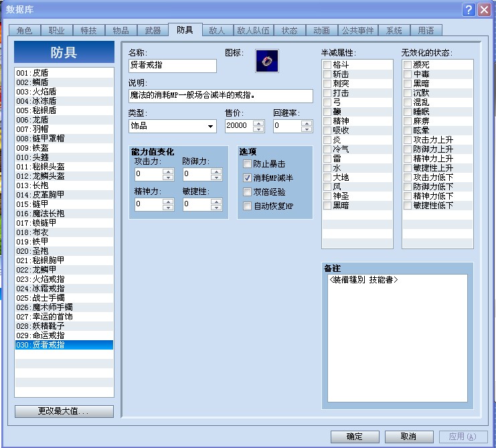Viewport: 496px width, 448px height.
Task: Switch to the 物品 tab
Action: click(x=121, y=30)
